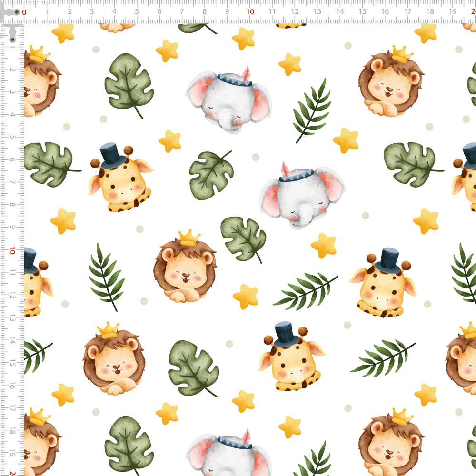The width and height of the screenshot is (476, 476).
Task: Click metal rivet beside the red 0
Action: [x=17, y=12]
